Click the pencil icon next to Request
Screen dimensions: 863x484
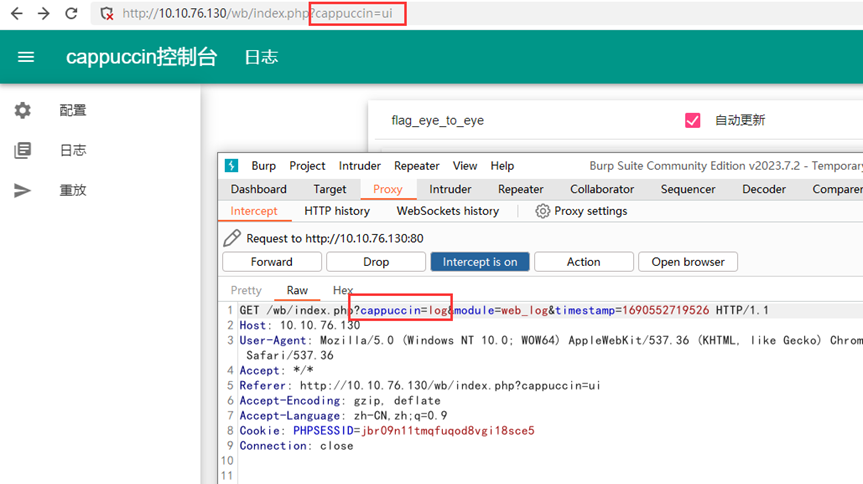point(232,238)
